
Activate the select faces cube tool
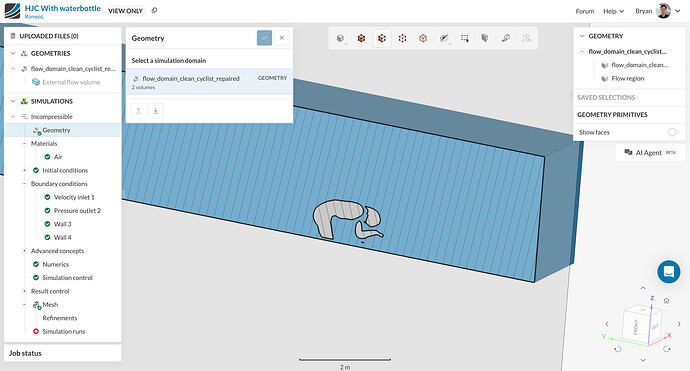click(382, 38)
